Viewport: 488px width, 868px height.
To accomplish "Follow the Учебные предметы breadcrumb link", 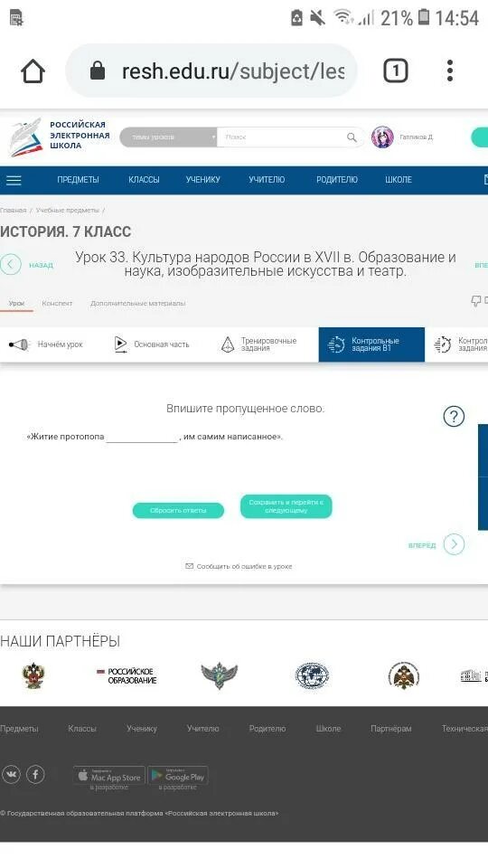I will (x=68, y=211).
